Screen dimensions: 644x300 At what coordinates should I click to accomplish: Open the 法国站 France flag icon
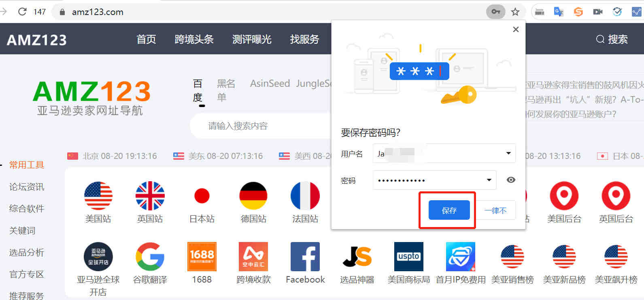tap(305, 196)
